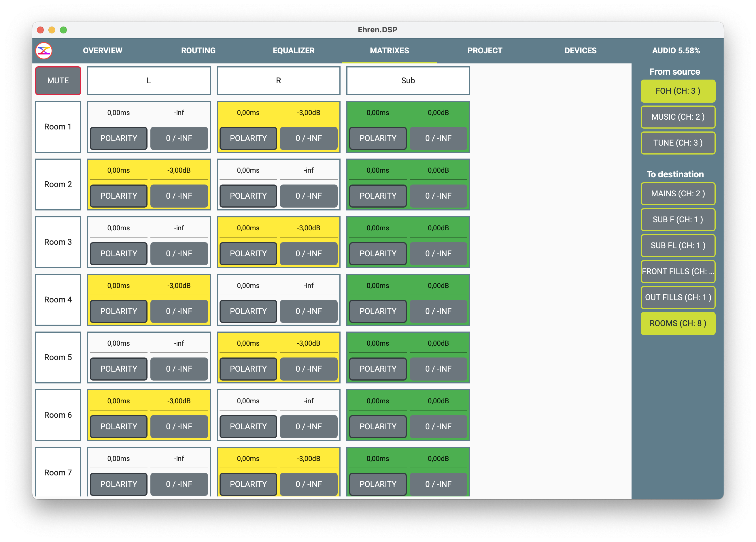Select FRONT FILLS destination button
The width and height of the screenshot is (756, 542).
click(x=678, y=272)
